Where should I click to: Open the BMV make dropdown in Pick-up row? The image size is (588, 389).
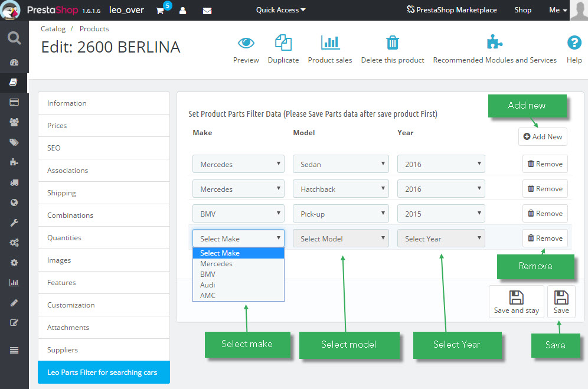(x=239, y=214)
